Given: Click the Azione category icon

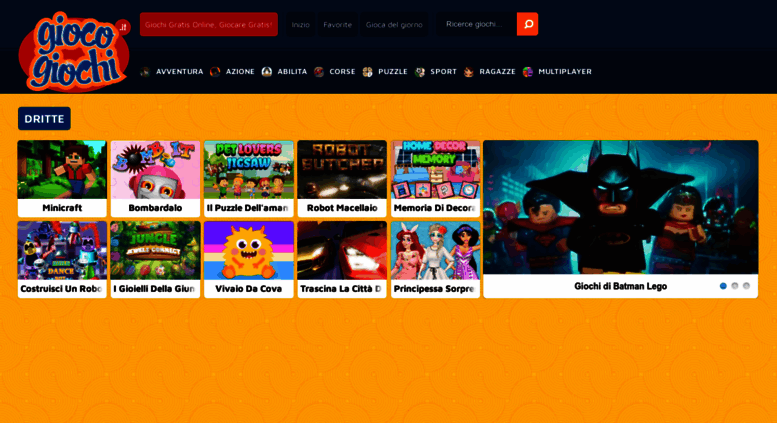Looking at the screenshot, I should point(215,72).
